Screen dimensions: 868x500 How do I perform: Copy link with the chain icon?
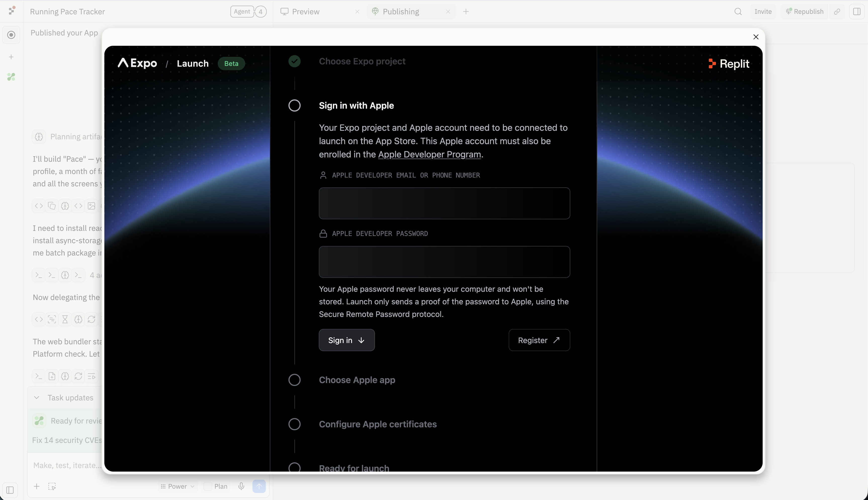coord(837,12)
